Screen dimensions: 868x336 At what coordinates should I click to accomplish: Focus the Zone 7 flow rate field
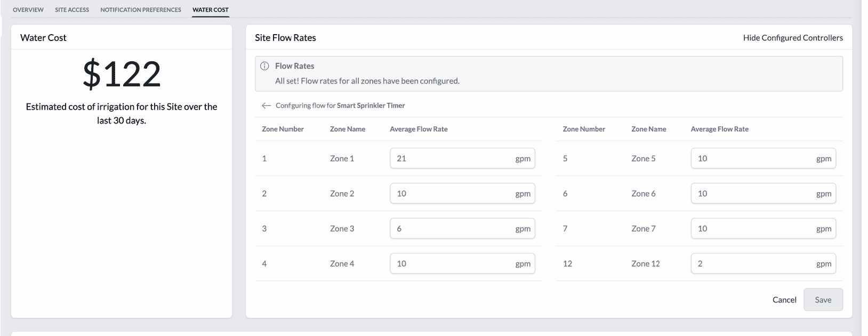coord(752,229)
